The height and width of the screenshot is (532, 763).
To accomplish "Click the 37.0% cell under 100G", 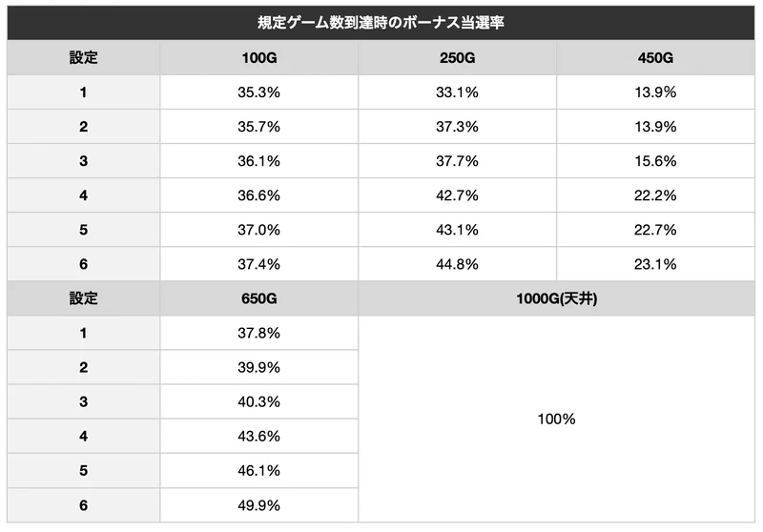I will [x=258, y=230].
